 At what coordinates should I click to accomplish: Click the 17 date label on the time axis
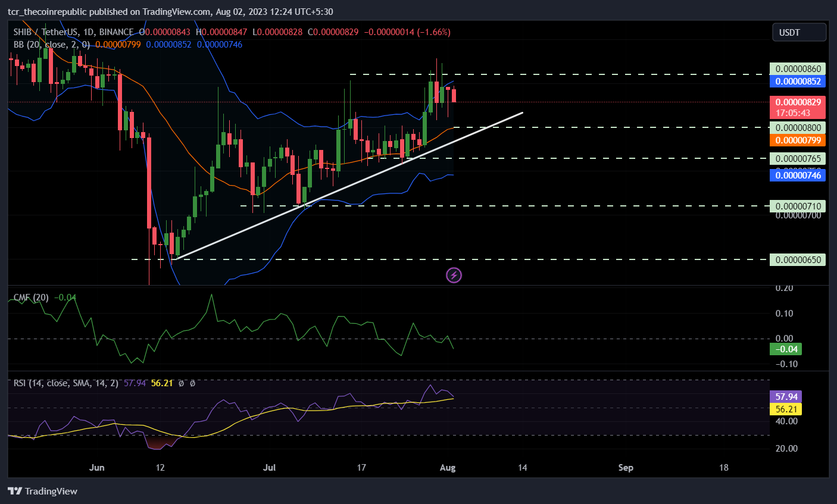361,468
